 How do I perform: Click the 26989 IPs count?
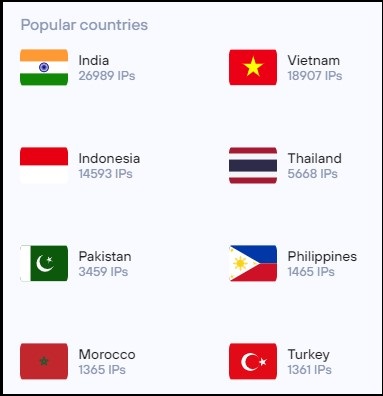(107, 76)
